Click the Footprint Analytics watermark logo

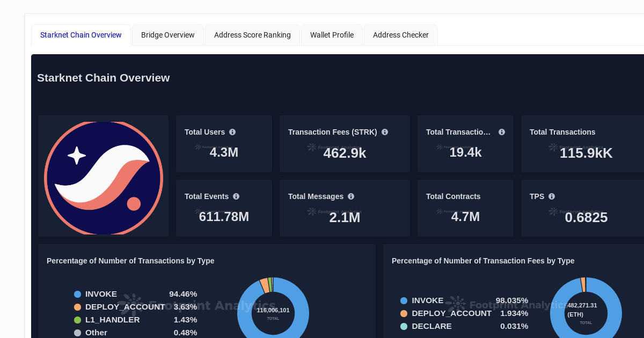(132, 305)
